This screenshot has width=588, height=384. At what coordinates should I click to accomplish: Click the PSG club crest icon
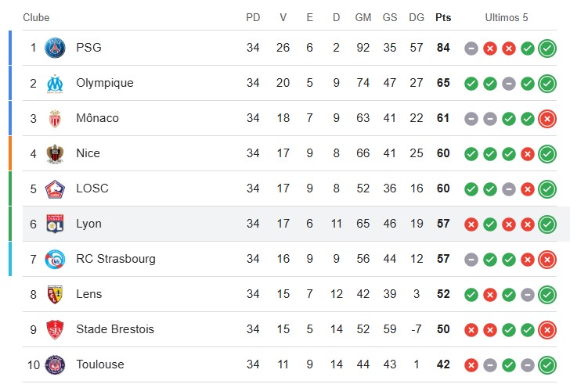click(x=55, y=48)
